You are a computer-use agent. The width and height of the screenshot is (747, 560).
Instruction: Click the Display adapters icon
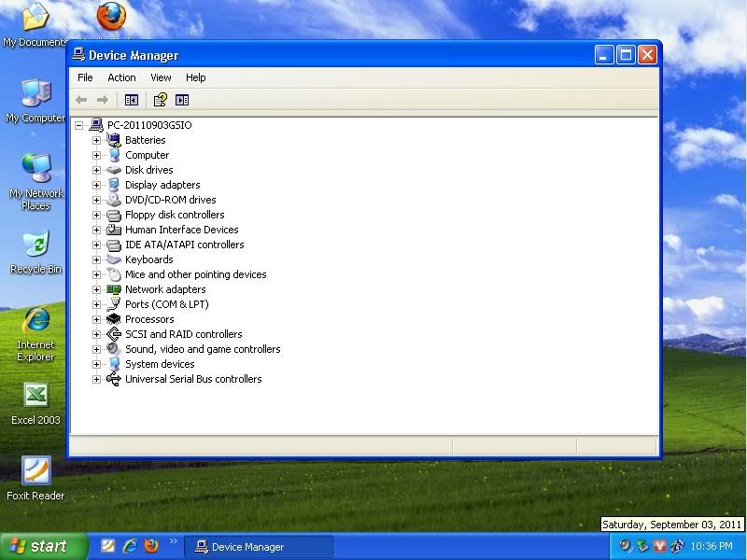coord(114,185)
